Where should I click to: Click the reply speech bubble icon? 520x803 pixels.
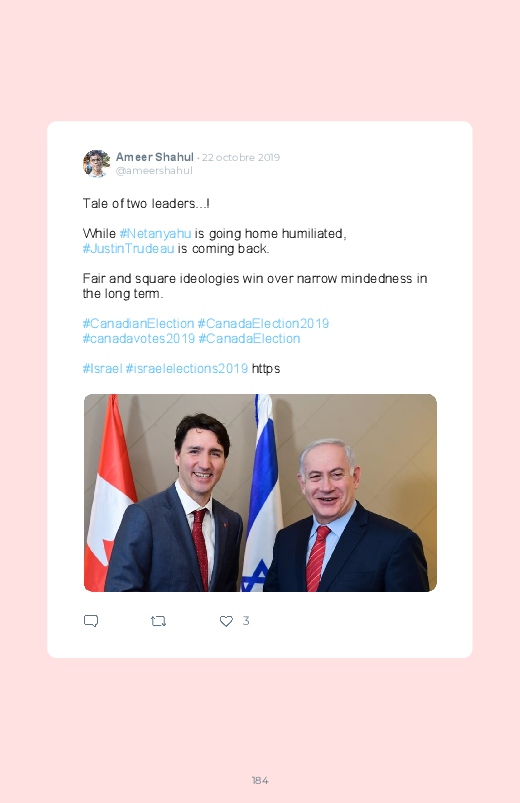point(91,621)
